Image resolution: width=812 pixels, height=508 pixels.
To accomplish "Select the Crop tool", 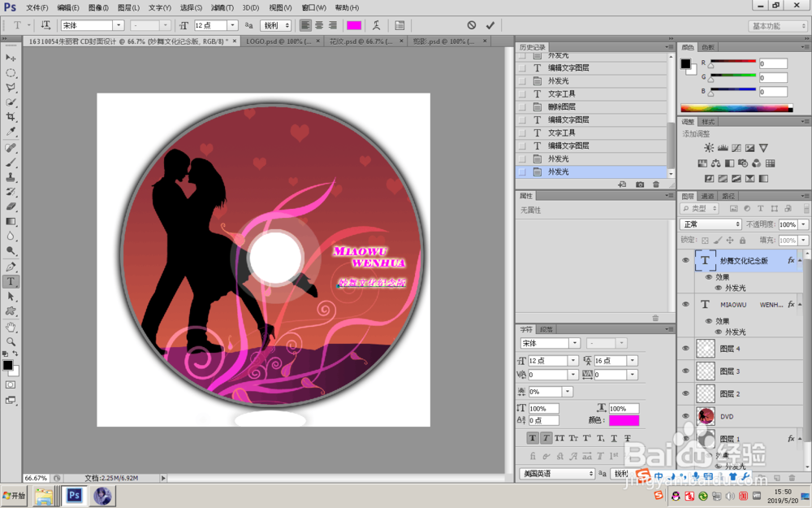I will click(11, 116).
